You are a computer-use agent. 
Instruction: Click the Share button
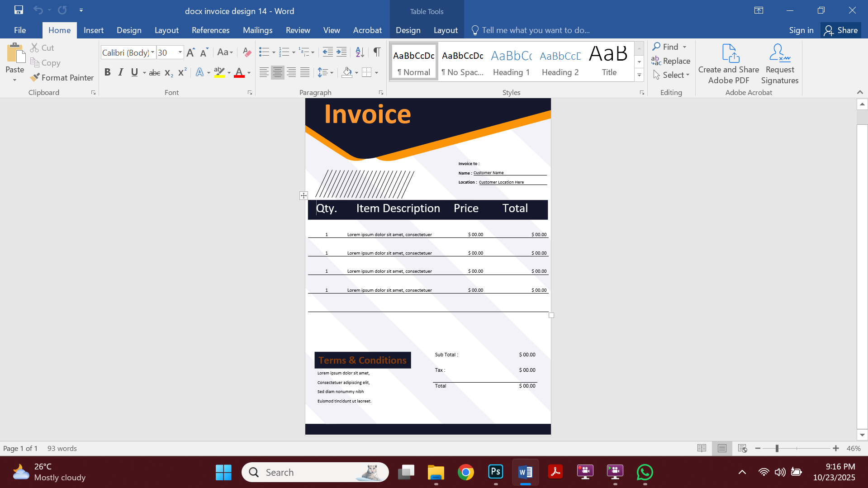click(841, 30)
